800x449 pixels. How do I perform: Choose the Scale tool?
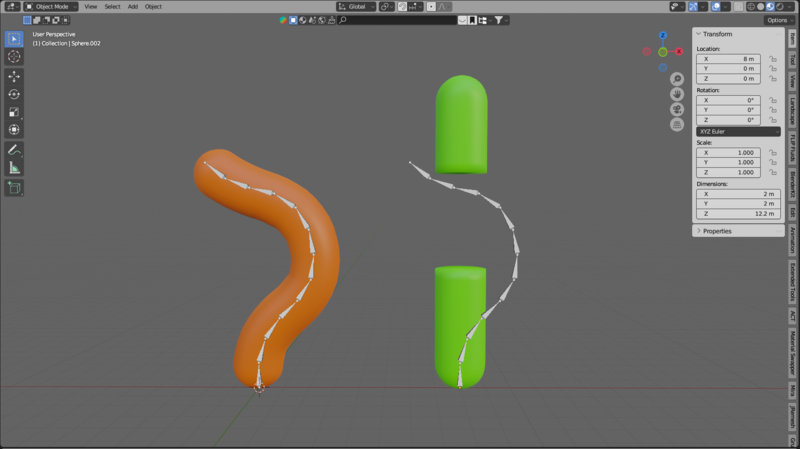point(14,112)
